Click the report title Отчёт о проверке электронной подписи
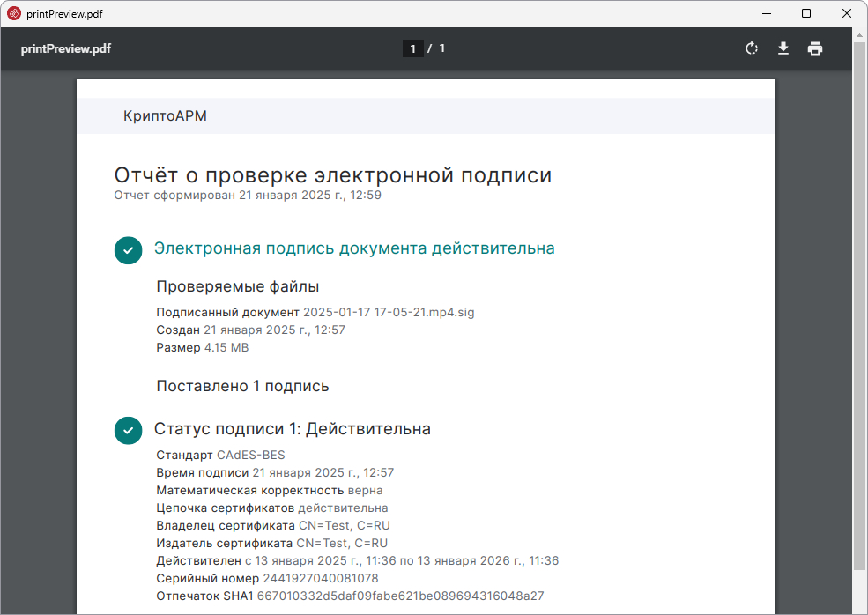 point(333,175)
